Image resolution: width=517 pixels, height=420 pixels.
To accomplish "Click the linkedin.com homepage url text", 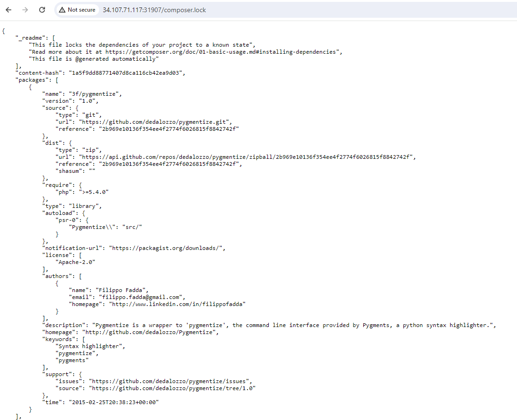I will [177, 304].
